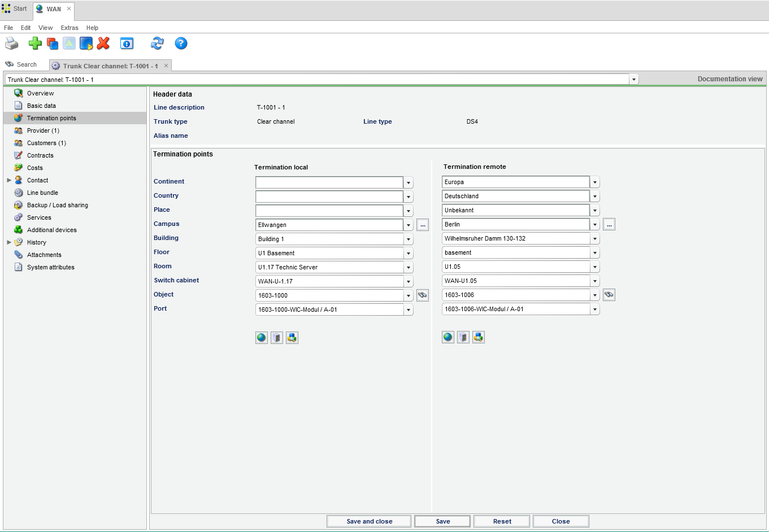This screenshot has height=532, width=769.
Task: Expand the History tree item
Action: (9, 242)
